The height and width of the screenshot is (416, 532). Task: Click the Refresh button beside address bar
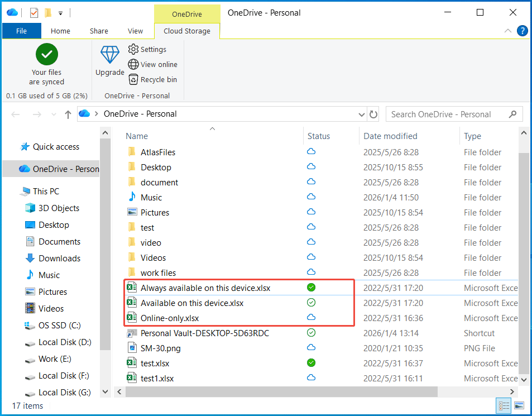point(373,114)
